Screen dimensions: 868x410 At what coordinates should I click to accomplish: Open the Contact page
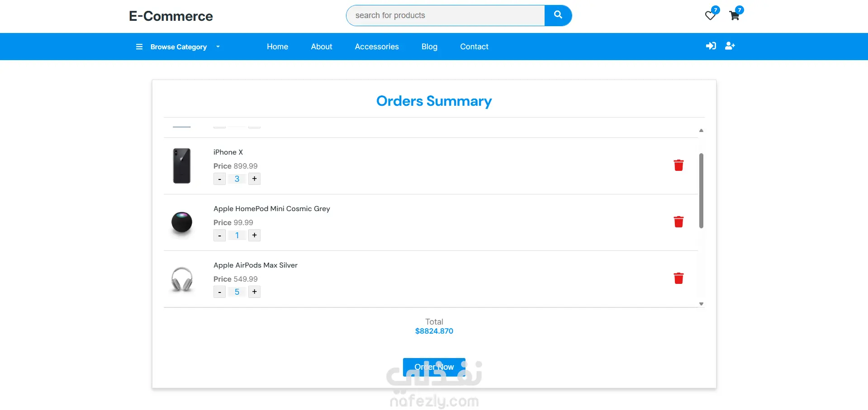pyautogui.click(x=474, y=47)
